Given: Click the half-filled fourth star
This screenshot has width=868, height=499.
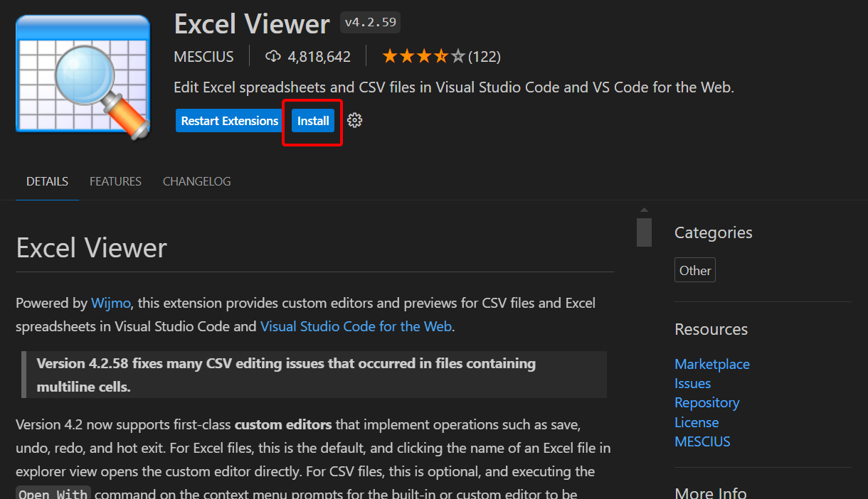Looking at the screenshot, I should point(440,55).
